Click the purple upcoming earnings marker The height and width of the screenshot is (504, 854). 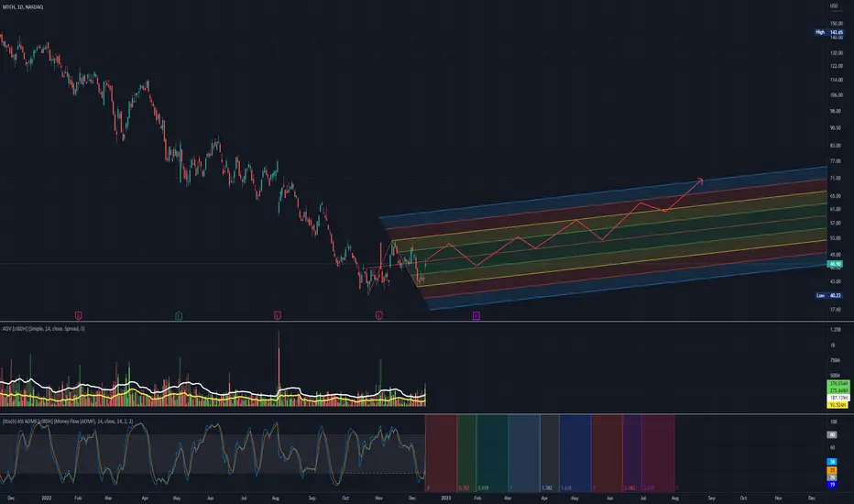(x=476, y=315)
